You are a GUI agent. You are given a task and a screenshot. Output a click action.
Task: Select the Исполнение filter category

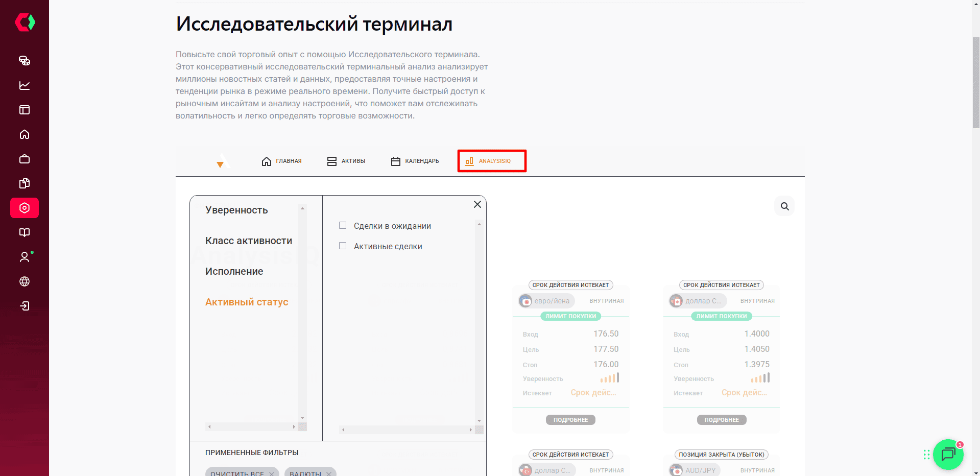point(234,271)
